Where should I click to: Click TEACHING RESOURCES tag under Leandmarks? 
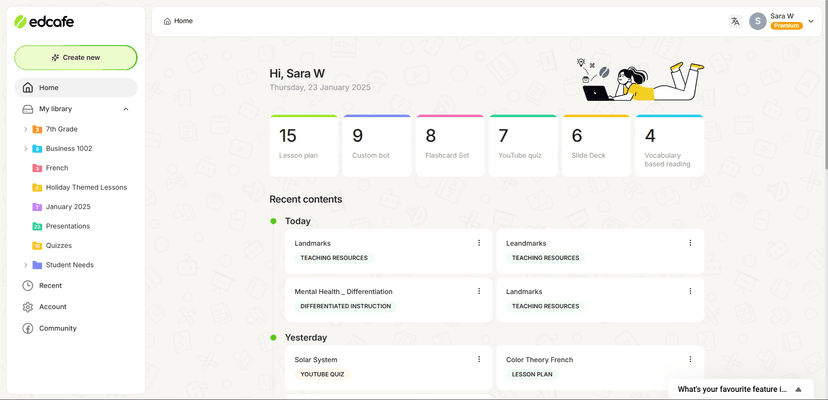545,258
